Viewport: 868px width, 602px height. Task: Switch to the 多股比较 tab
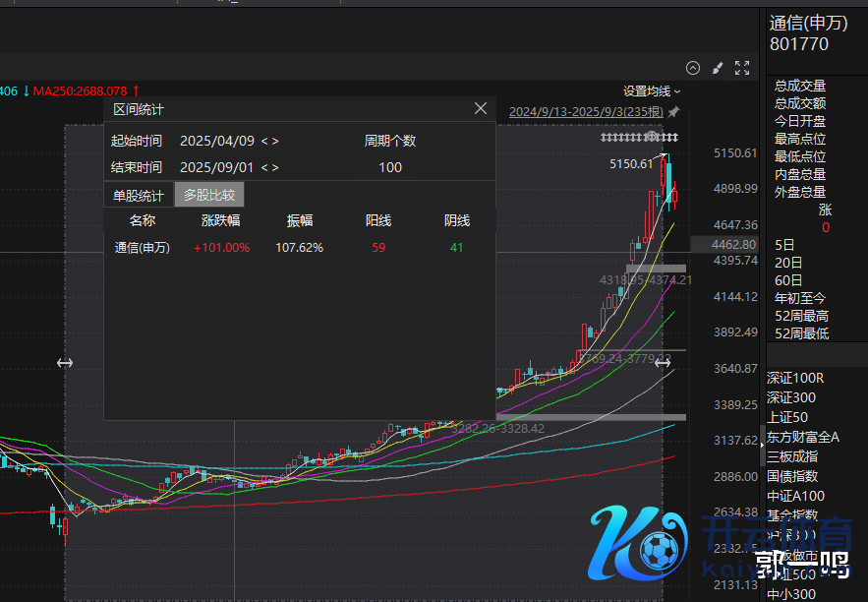pos(209,195)
